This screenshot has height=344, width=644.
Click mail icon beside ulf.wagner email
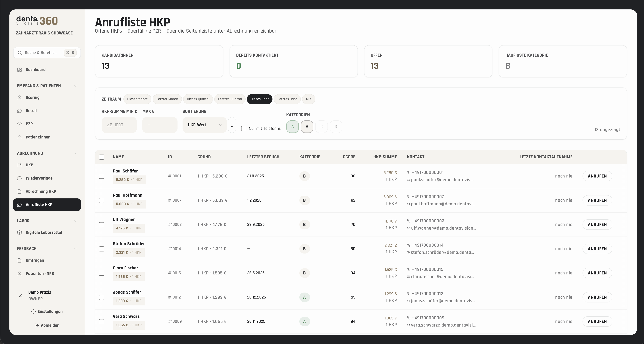[408, 228]
